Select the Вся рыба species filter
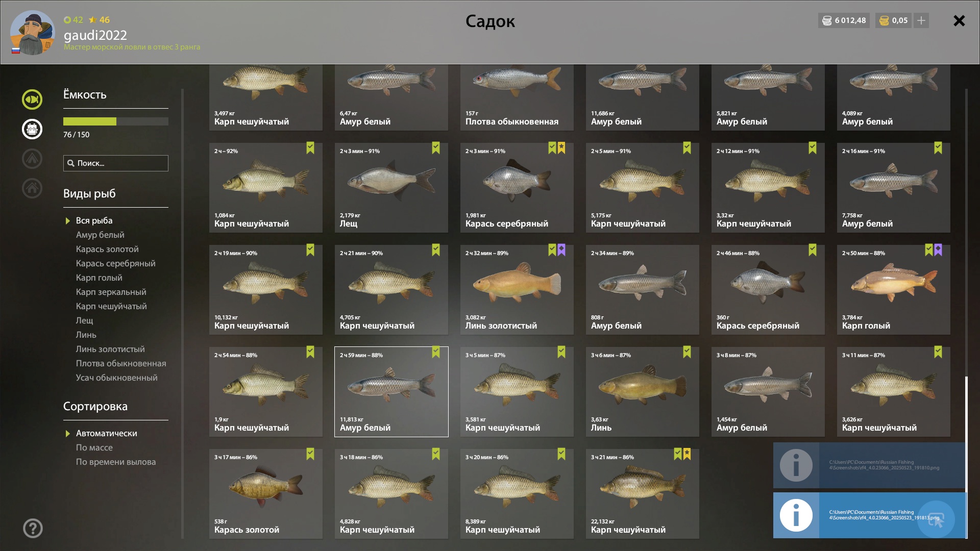 pos(94,220)
